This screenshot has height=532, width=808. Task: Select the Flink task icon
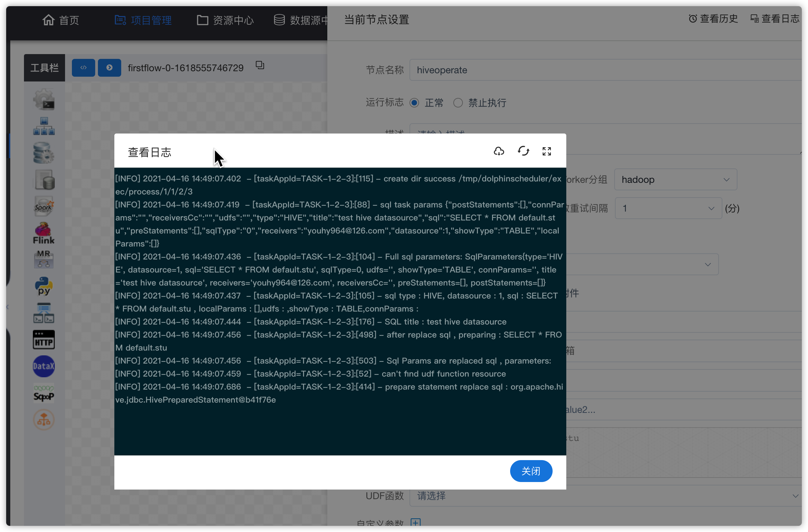click(x=44, y=233)
